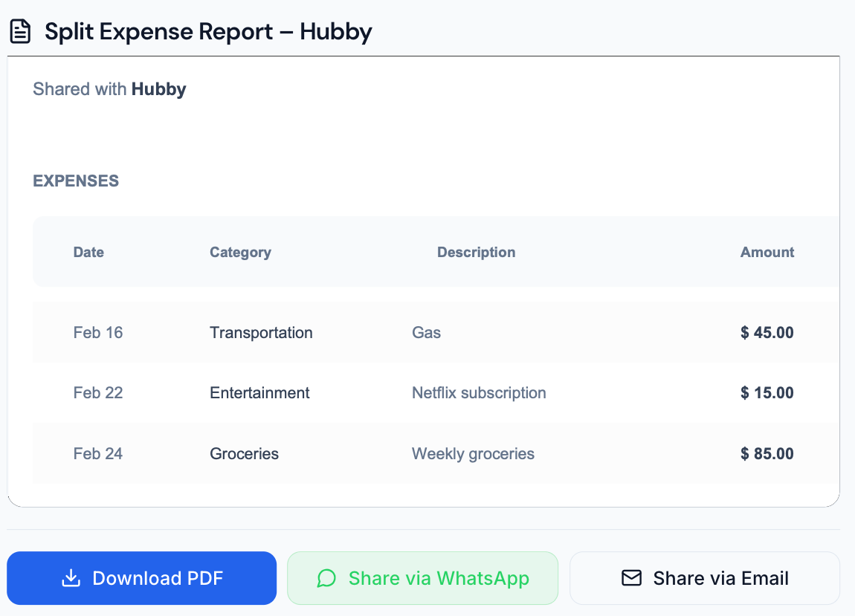This screenshot has height=616, width=855.
Task: Click the Transportation category cell
Action: coord(261,332)
